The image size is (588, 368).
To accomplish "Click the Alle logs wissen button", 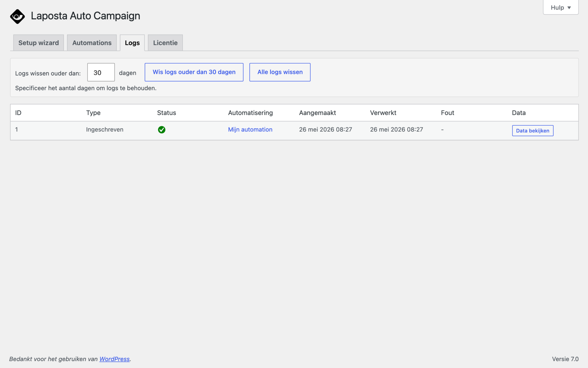I will click(x=280, y=72).
